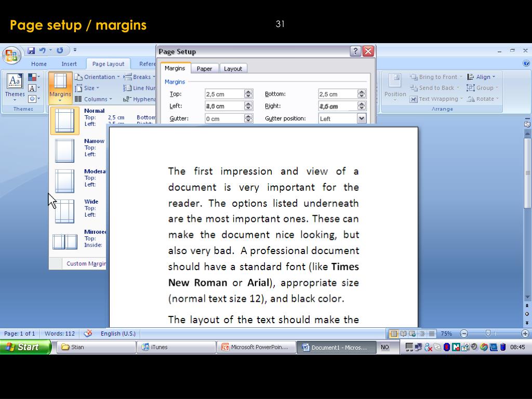Open the Theme Colors dropdown
This screenshot has width=532, height=399.
[34, 77]
